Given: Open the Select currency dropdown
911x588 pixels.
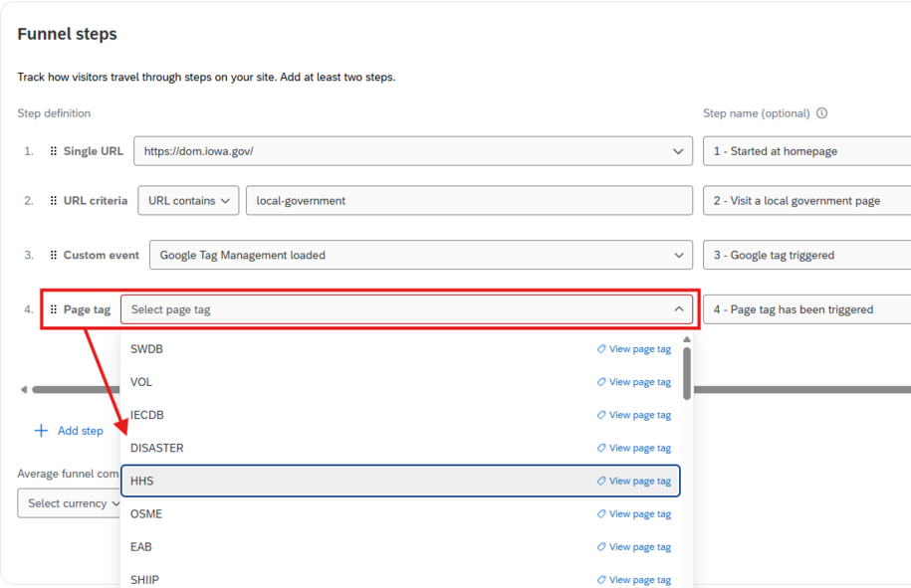Looking at the screenshot, I should coord(70,503).
